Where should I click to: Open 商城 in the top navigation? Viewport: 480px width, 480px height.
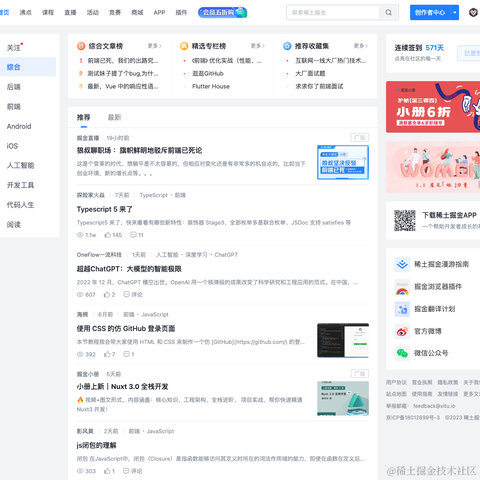137,13
